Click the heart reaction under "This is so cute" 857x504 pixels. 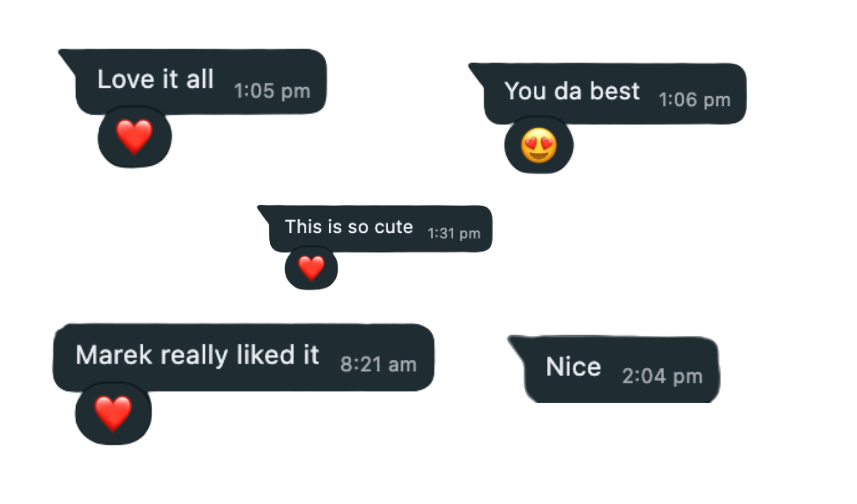click(x=311, y=268)
